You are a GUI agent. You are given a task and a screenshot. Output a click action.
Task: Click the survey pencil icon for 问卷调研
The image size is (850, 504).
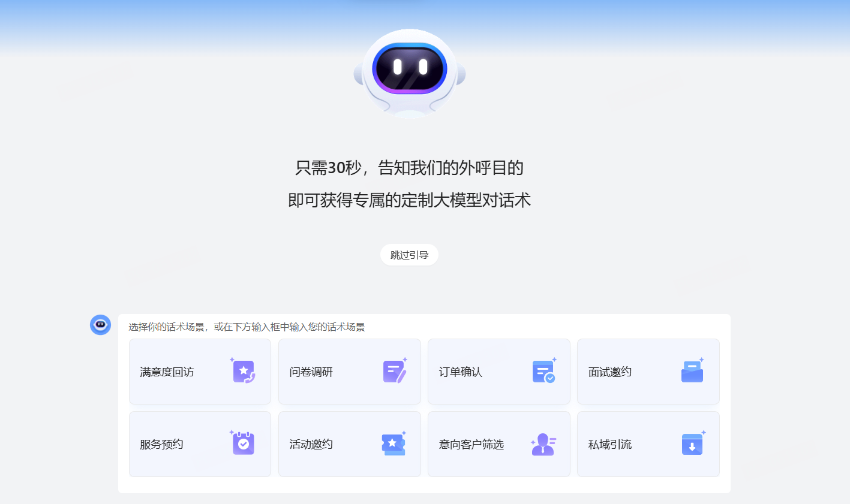click(x=395, y=371)
